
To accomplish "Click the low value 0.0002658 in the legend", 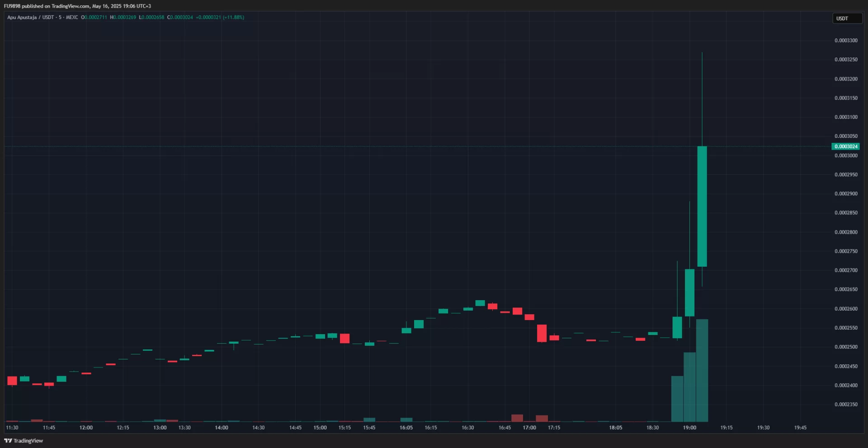I will click(153, 18).
